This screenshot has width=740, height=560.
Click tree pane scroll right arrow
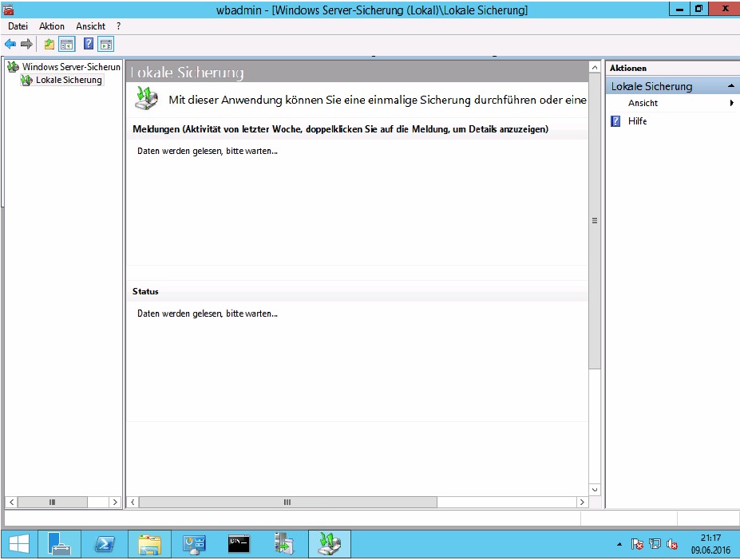click(x=115, y=502)
